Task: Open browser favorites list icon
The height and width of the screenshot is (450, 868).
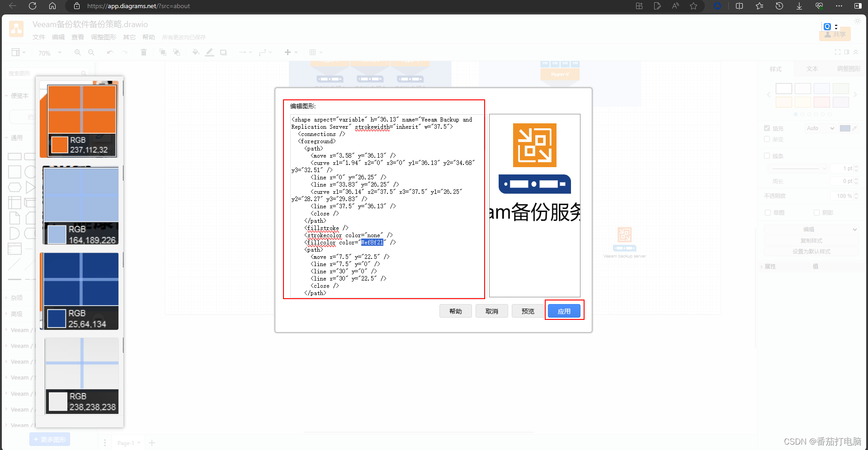Action: pyautogui.click(x=759, y=6)
